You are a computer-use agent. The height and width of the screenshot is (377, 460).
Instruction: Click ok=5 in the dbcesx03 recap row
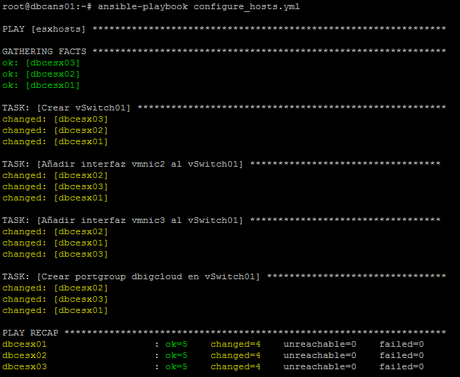(x=176, y=367)
